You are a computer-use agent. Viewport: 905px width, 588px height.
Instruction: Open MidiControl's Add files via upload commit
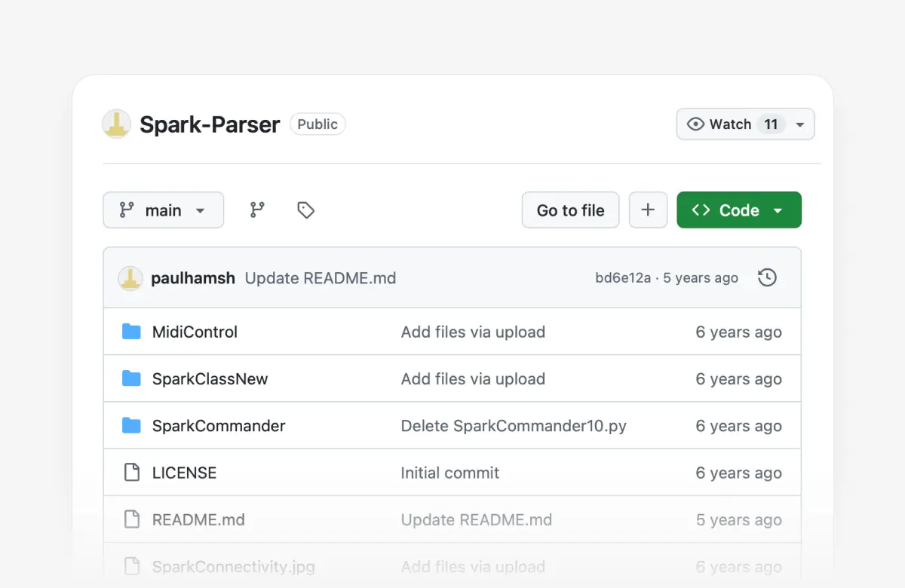coord(473,332)
